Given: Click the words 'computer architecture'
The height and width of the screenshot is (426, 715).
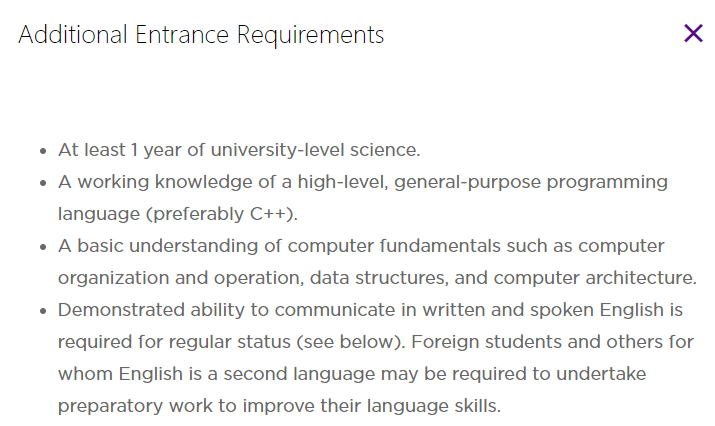Looking at the screenshot, I should click(x=595, y=278).
